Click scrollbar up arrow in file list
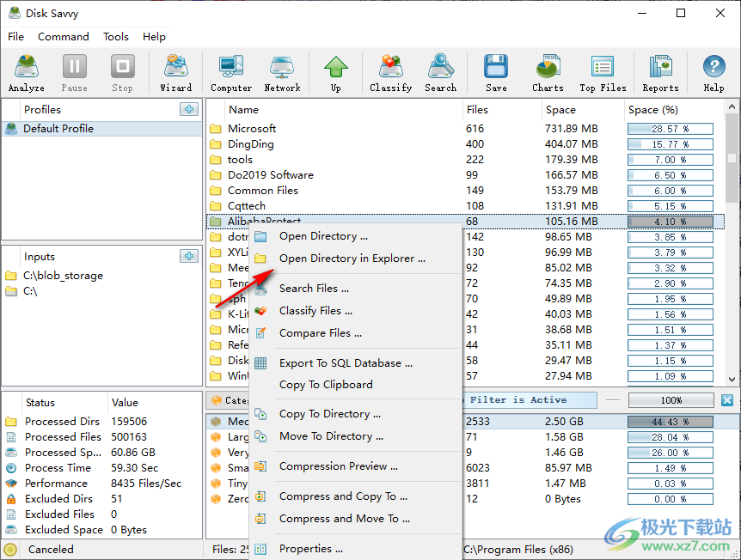The width and height of the screenshot is (741, 560). [732, 107]
